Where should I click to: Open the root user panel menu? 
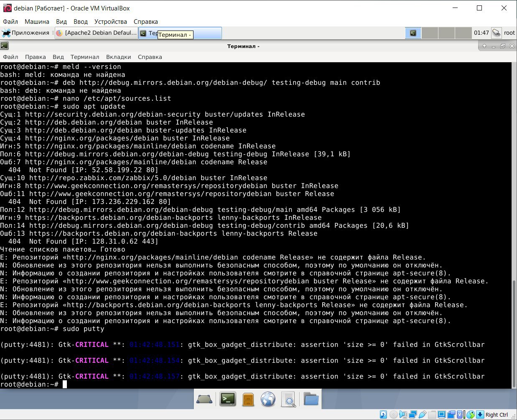(509, 33)
